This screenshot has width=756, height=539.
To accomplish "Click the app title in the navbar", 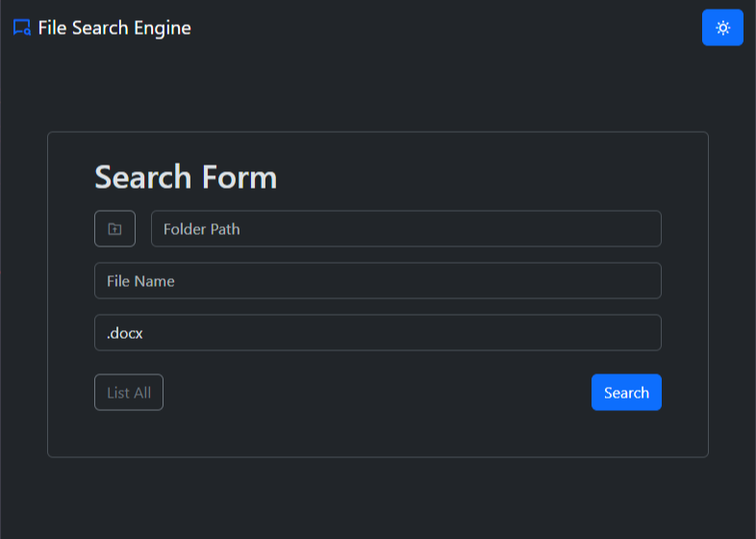I will tap(114, 28).
